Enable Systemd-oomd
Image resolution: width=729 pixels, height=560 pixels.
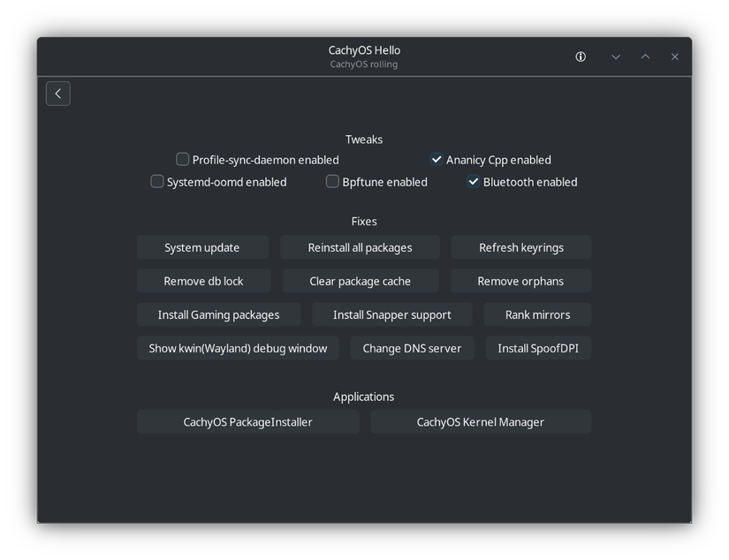(x=156, y=181)
